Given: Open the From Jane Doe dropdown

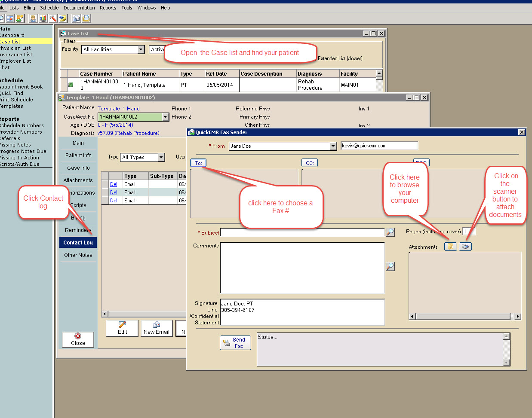Looking at the screenshot, I should [x=333, y=146].
